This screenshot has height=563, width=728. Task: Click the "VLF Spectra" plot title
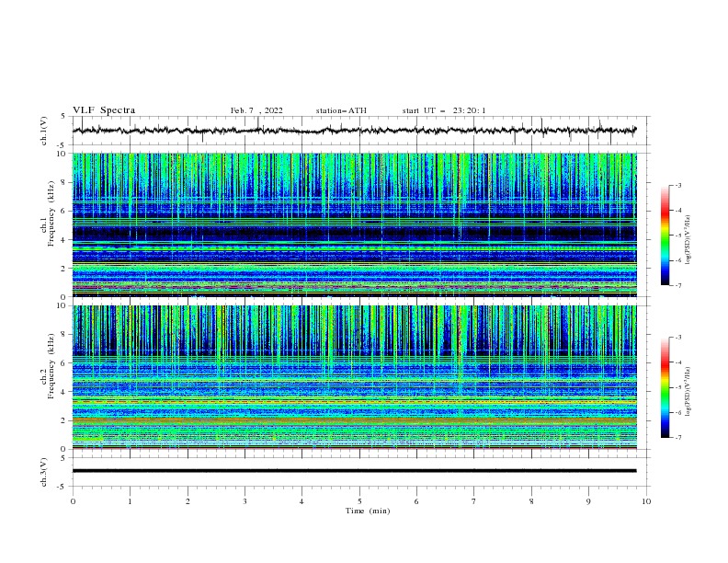pyautogui.click(x=104, y=110)
